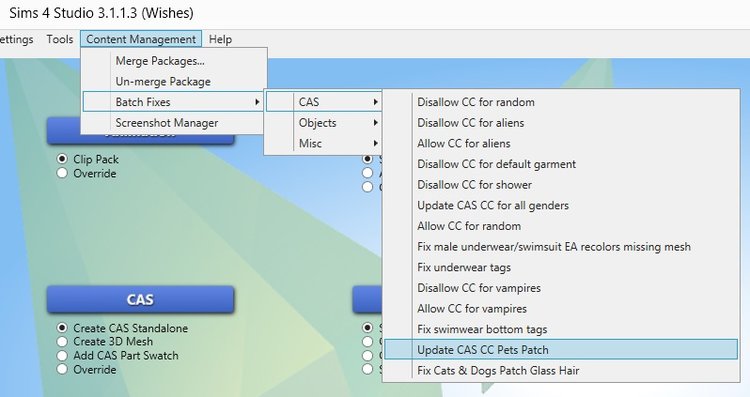The height and width of the screenshot is (397, 750).
Task: Select Add CAS Part Swatch option
Action: coord(62,355)
